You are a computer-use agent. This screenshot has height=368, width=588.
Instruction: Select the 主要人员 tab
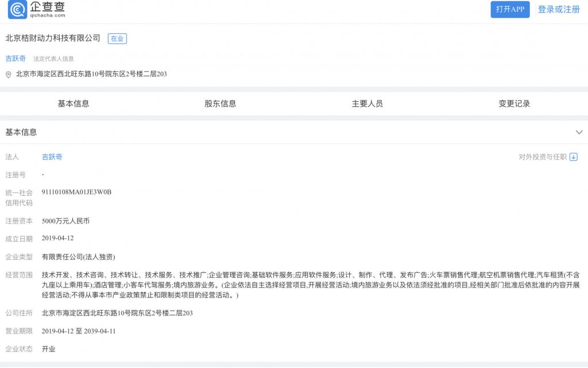367,104
